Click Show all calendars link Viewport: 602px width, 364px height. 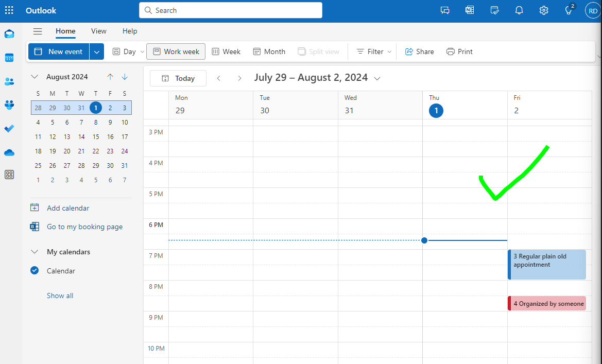(x=60, y=296)
